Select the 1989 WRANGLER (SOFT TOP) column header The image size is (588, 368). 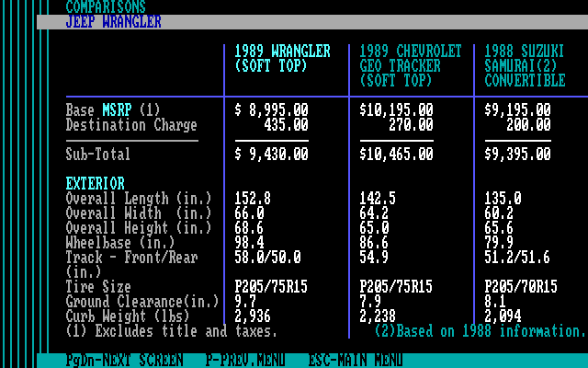(x=282, y=59)
